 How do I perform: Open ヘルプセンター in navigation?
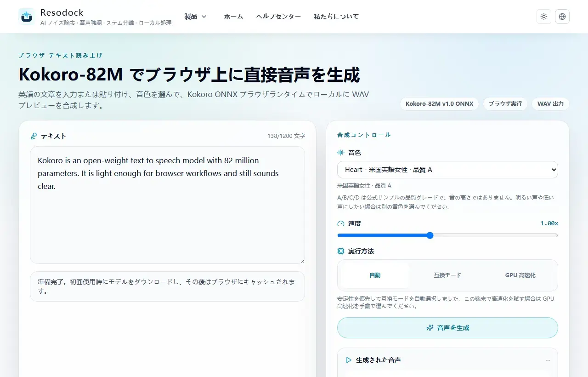coord(278,17)
